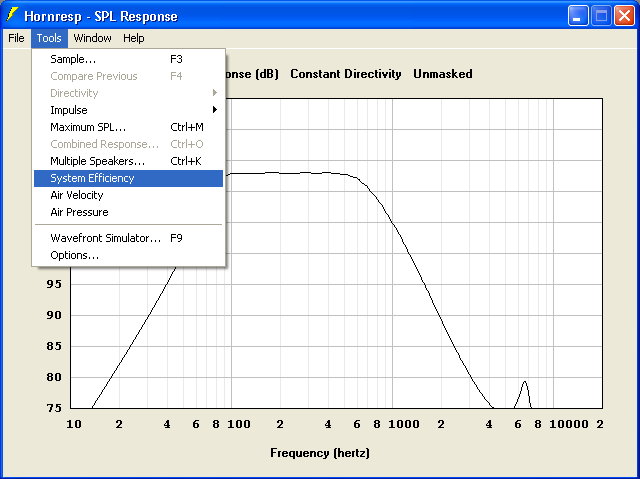Screen dimensions: 640x479
Task: Click the 75 dB axis value
Action: (x=54, y=408)
